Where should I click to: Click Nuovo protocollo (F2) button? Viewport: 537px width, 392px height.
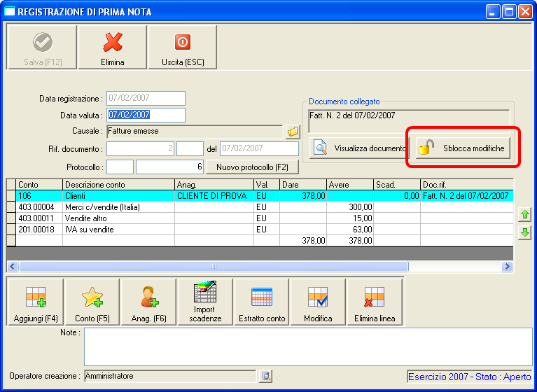click(x=253, y=167)
